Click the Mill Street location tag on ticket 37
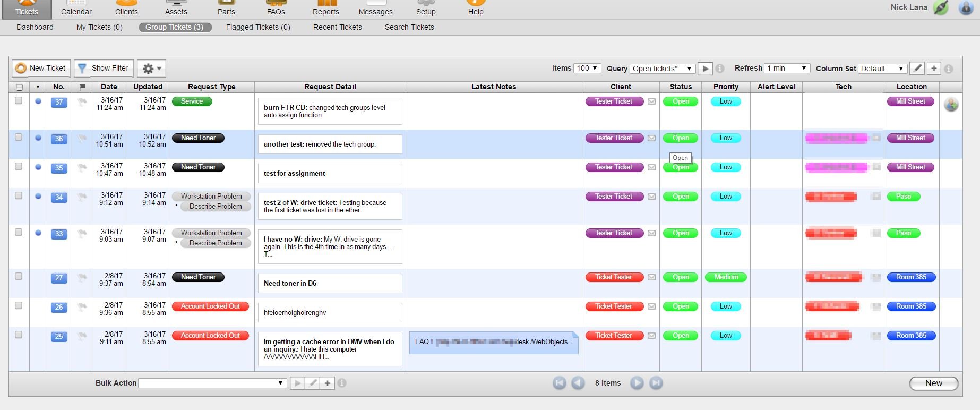980x410 pixels. tap(910, 101)
